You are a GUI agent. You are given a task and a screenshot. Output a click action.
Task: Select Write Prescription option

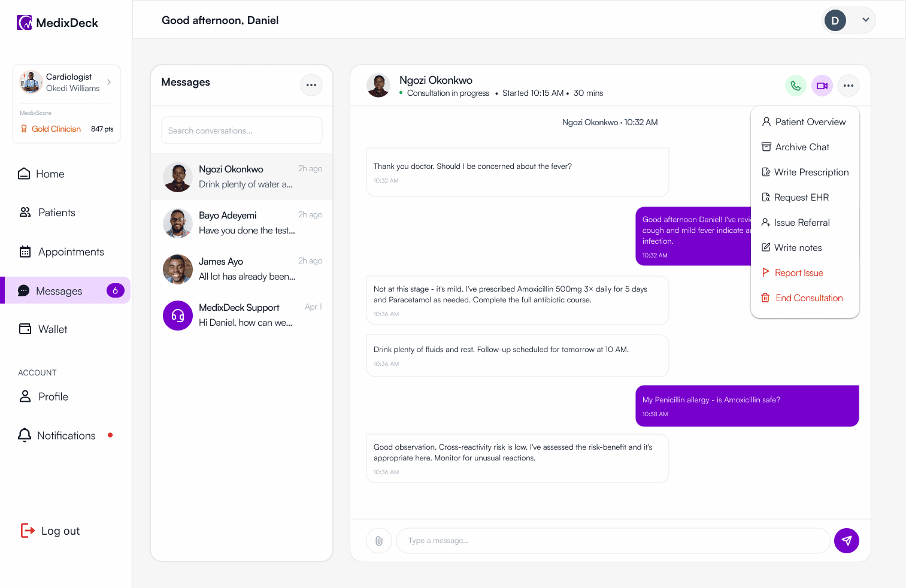[804, 172]
